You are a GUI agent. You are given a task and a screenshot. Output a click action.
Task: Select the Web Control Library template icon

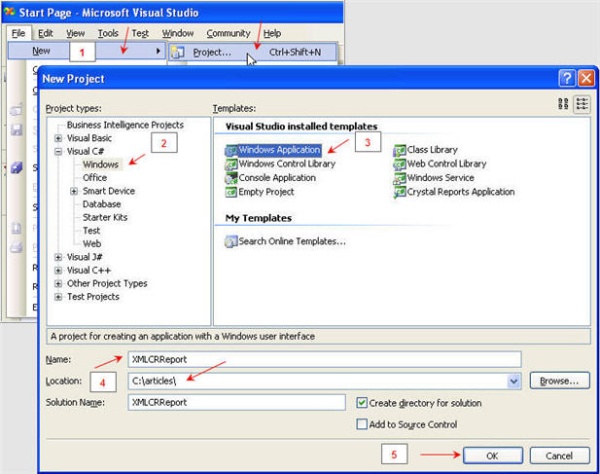(399, 164)
